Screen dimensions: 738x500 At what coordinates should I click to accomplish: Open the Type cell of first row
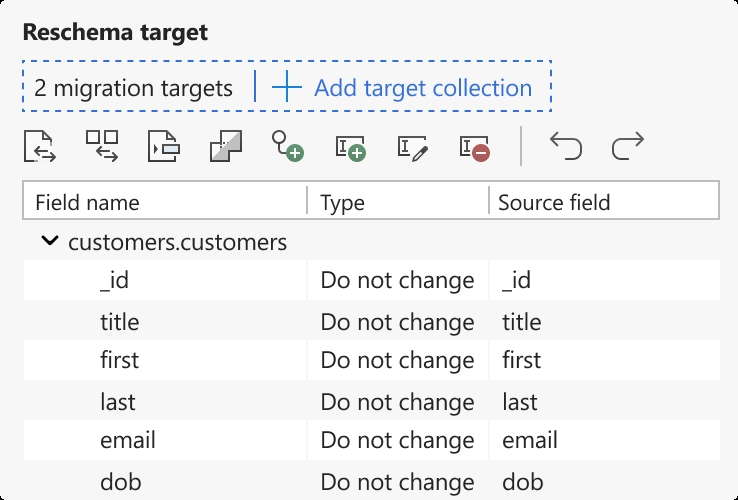pos(398,360)
